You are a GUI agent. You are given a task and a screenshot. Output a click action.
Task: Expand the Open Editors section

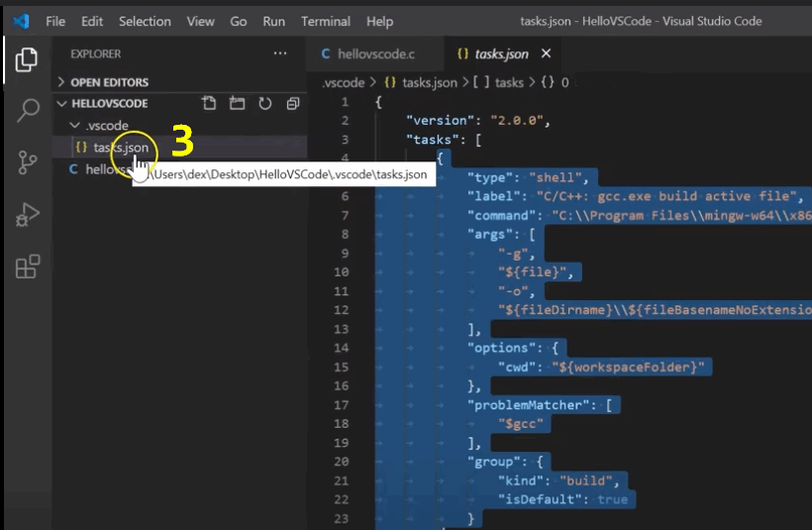[x=109, y=82]
